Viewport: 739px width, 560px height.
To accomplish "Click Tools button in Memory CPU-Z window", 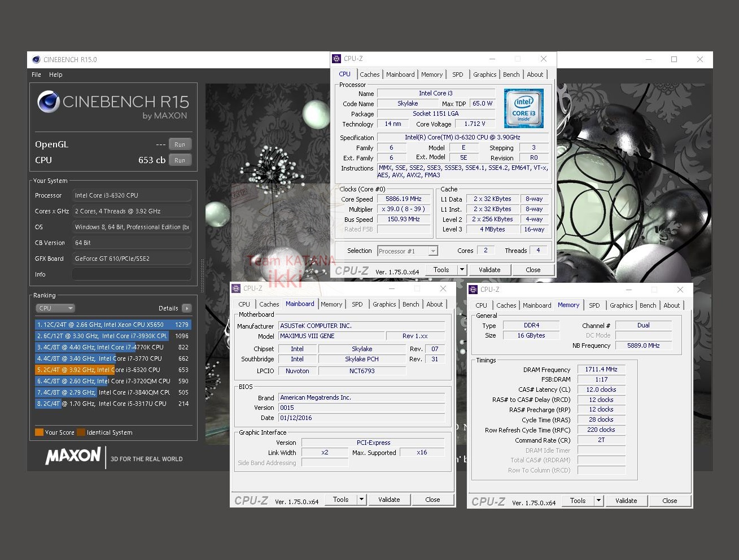I will point(578,501).
